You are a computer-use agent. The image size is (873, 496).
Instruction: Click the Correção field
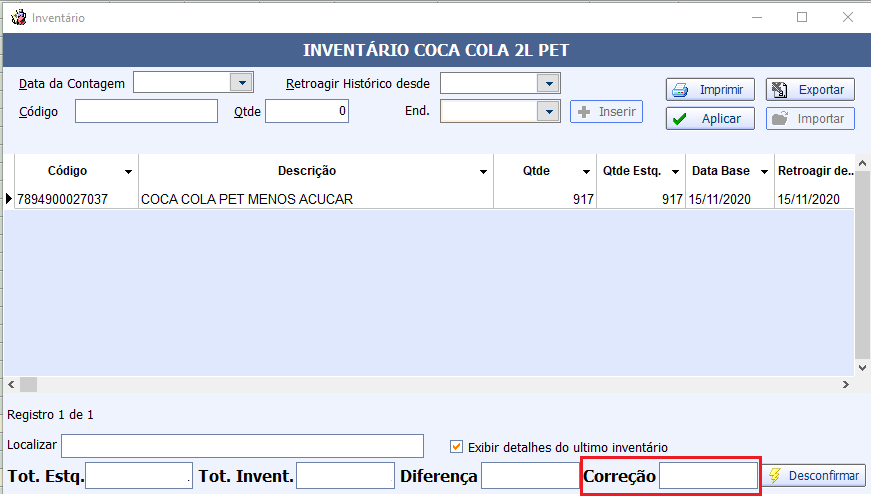tap(708, 476)
